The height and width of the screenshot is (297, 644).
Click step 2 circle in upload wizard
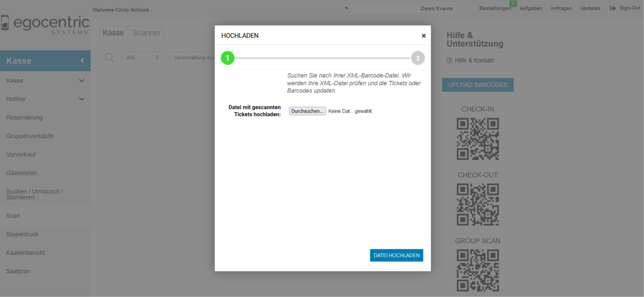418,58
